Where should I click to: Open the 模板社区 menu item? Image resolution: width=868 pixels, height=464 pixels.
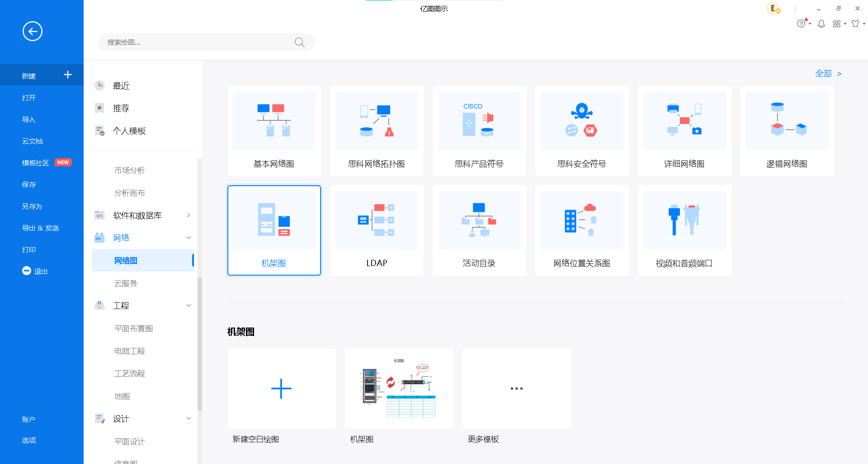point(35,163)
